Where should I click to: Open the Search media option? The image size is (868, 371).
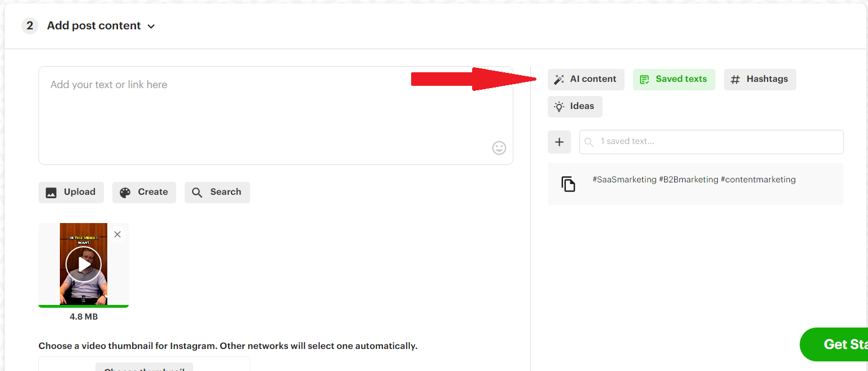tap(217, 192)
